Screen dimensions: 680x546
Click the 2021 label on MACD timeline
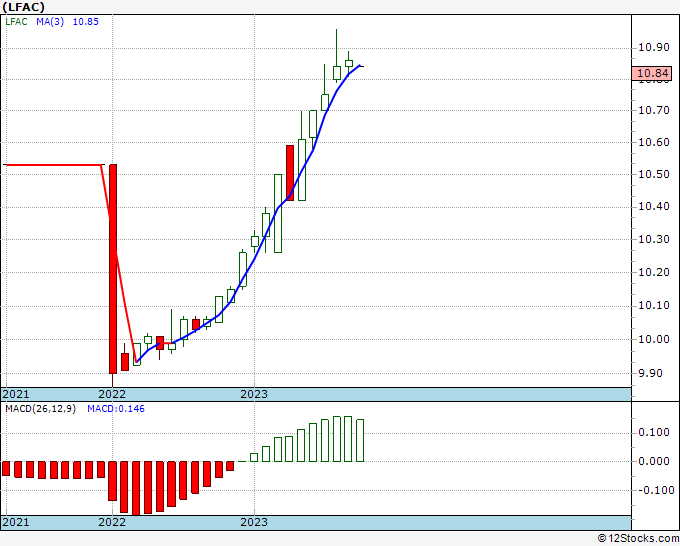pyautogui.click(x=16, y=522)
